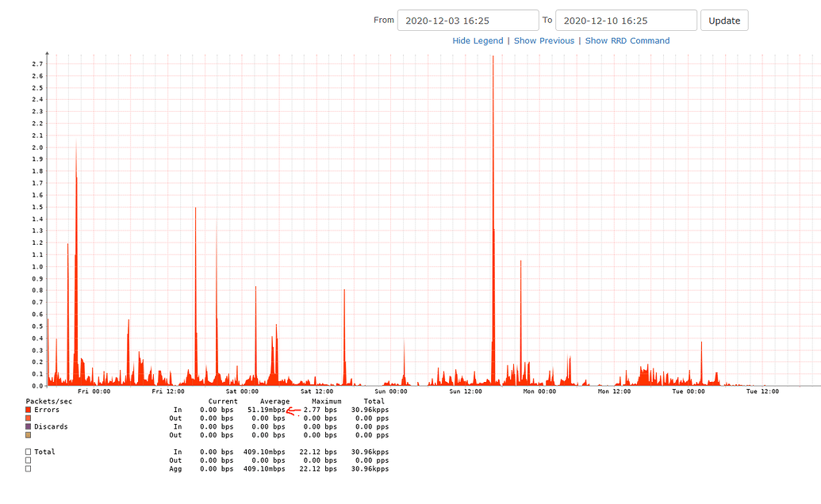Toggle the Total In checkbox
The height and width of the screenshot is (504, 821).
click(26, 452)
